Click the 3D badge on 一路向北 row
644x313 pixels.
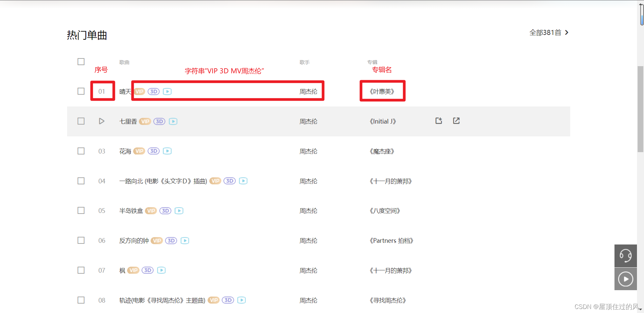230,181
